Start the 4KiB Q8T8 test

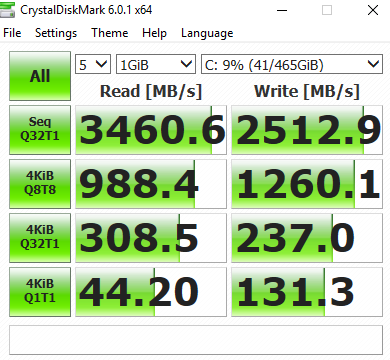40,184
